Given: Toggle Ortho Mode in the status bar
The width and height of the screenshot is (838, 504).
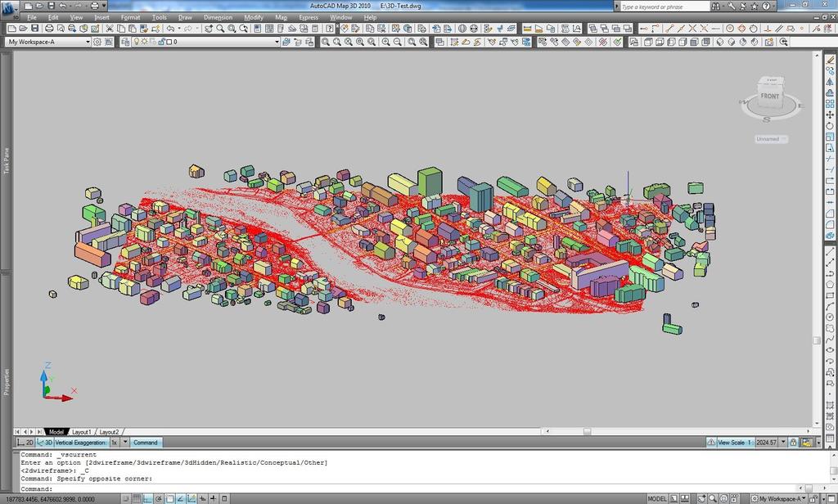Looking at the screenshot, I should 147,498.
